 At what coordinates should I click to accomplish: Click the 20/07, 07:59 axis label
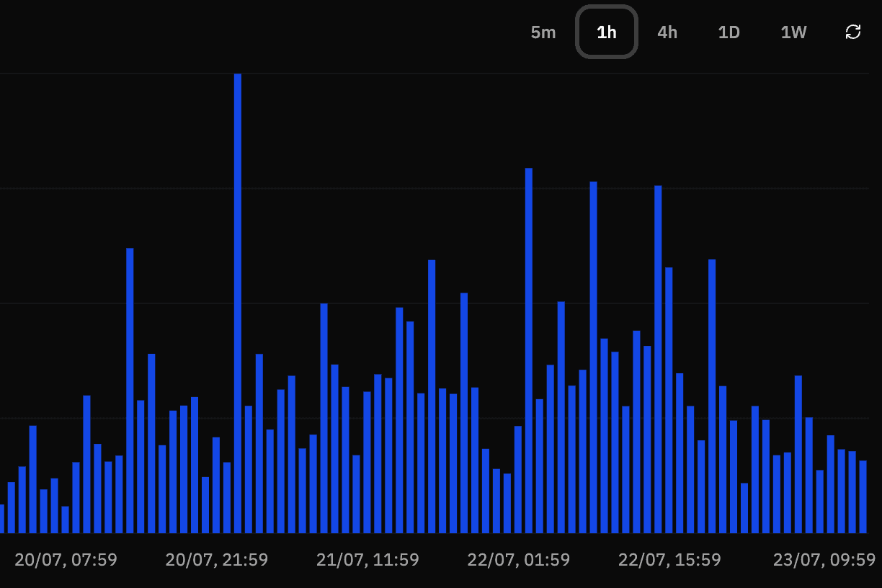66,560
